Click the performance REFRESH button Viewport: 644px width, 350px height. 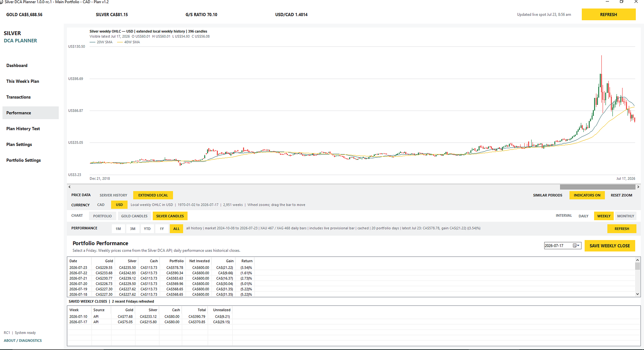click(x=621, y=228)
